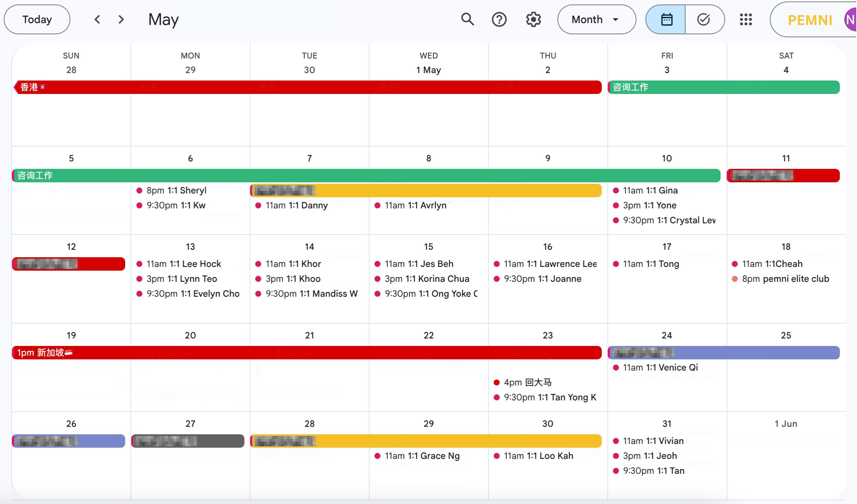Open yellow blurred event starting on 7th
Screen dimensions: 857x504
click(x=426, y=190)
